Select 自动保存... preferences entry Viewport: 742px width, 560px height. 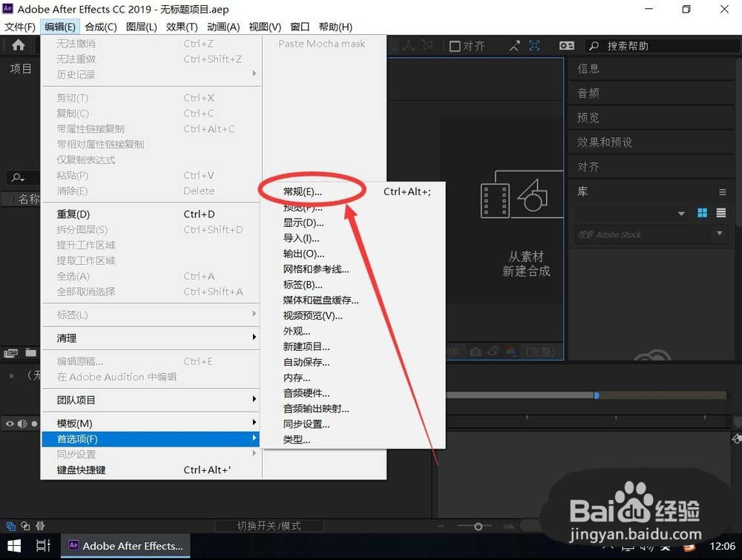(x=306, y=362)
